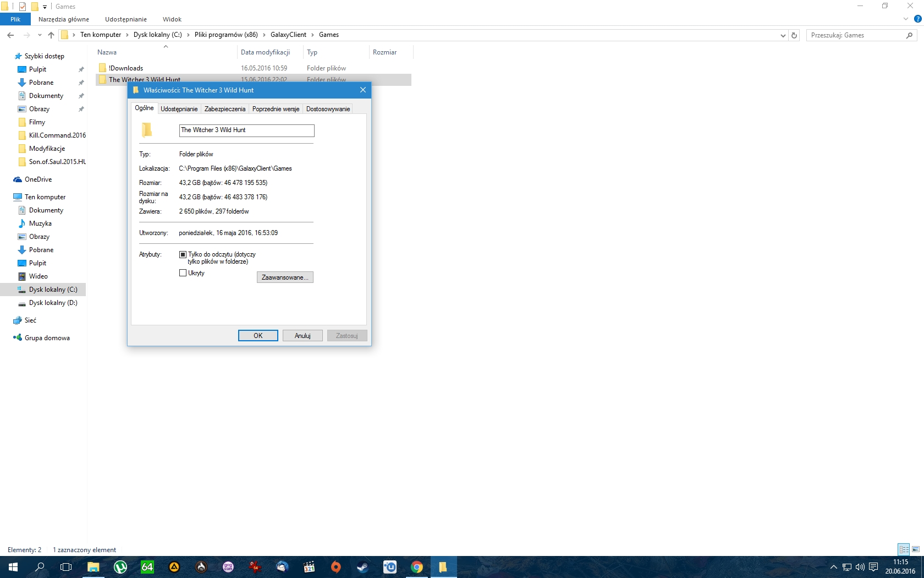Image resolution: width=924 pixels, height=578 pixels.
Task: Open the Udostępnianie ribbon tab
Action: [x=126, y=19]
